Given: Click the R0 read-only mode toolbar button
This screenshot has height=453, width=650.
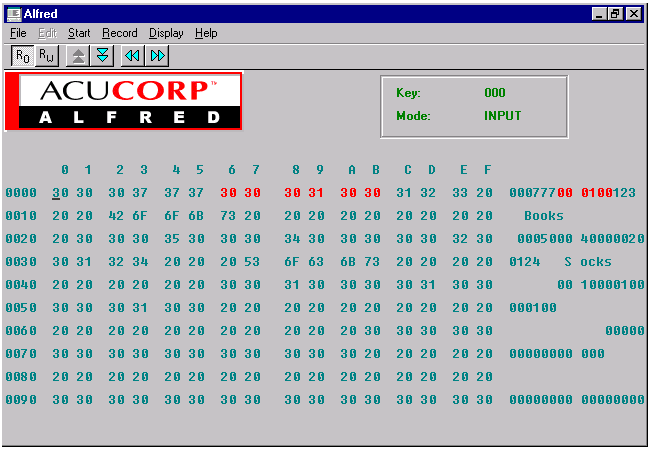Looking at the screenshot, I should tap(23, 54).
